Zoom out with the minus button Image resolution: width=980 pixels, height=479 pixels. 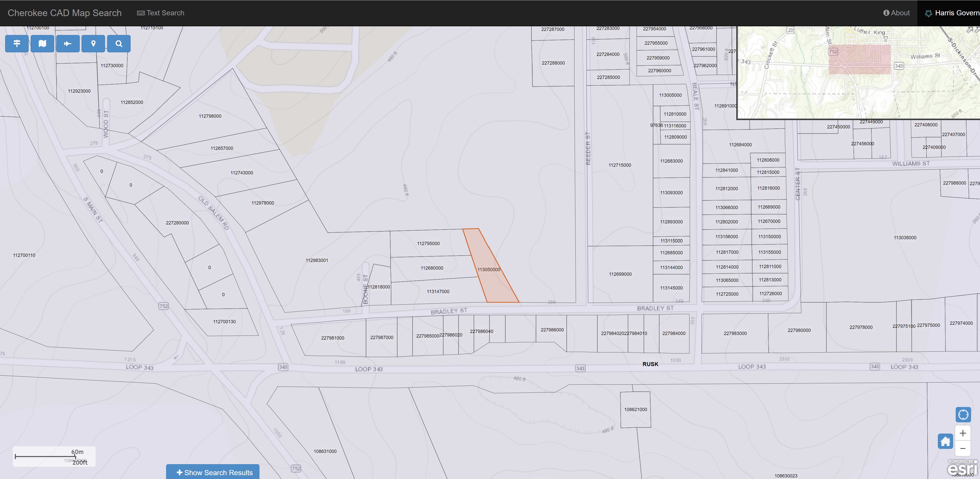coord(963,448)
